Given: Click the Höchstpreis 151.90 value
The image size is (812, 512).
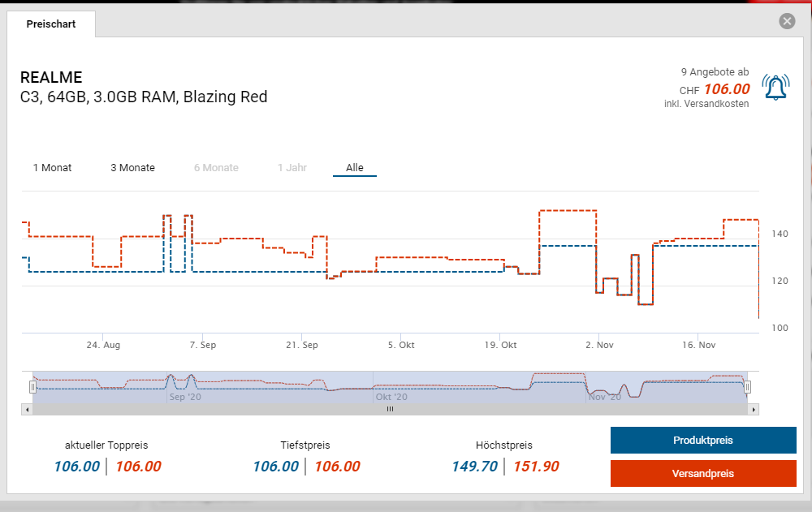Looking at the screenshot, I should (x=535, y=467).
